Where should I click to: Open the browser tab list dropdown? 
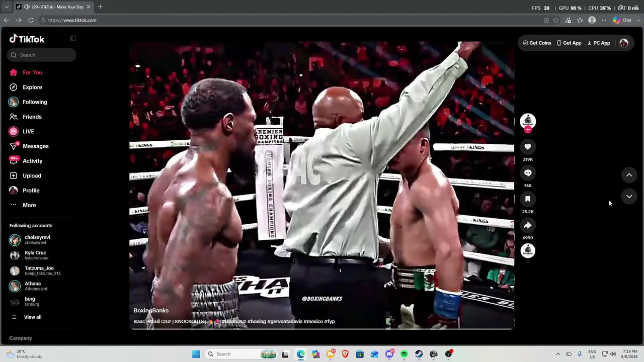click(x=6, y=7)
